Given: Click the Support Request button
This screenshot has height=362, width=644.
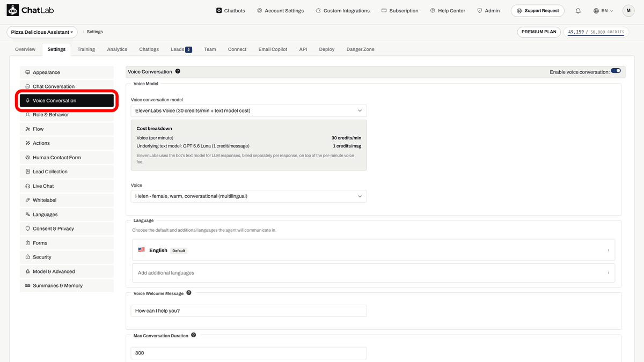Looking at the screenshot, I should point(538,11).
